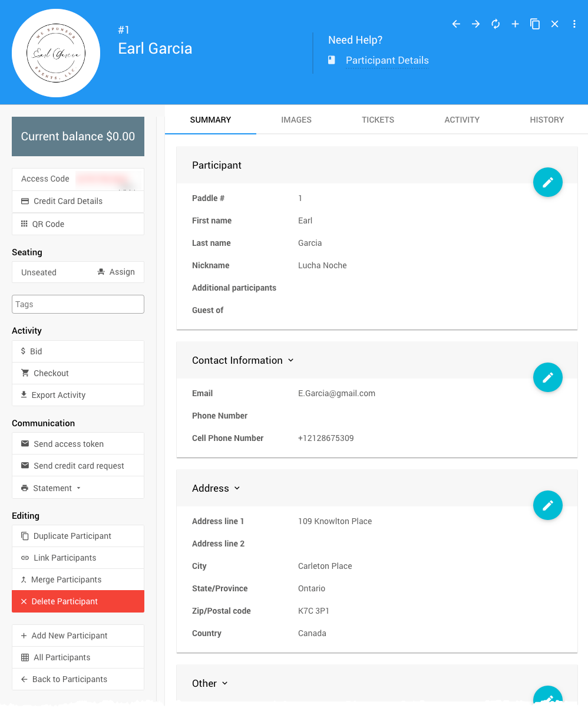Click into the Tags input field
This screenshot has width=588, height=721.
coord(78,304)
